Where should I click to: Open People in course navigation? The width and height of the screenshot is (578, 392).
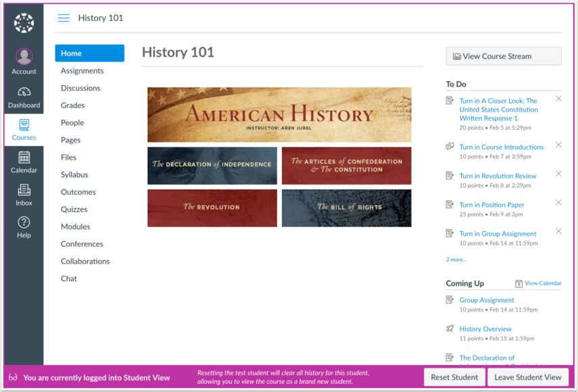click(x=72, y=123)
